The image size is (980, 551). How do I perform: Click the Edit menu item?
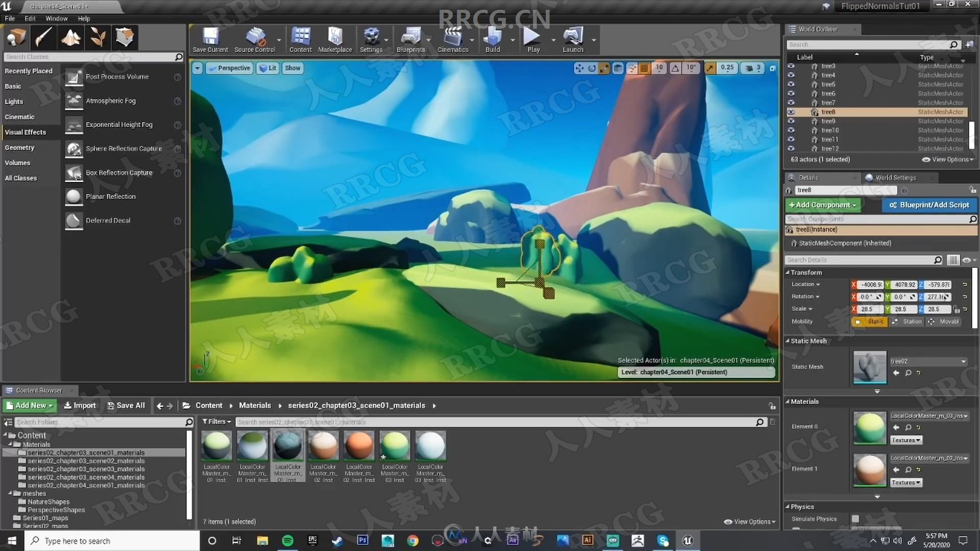30,18
